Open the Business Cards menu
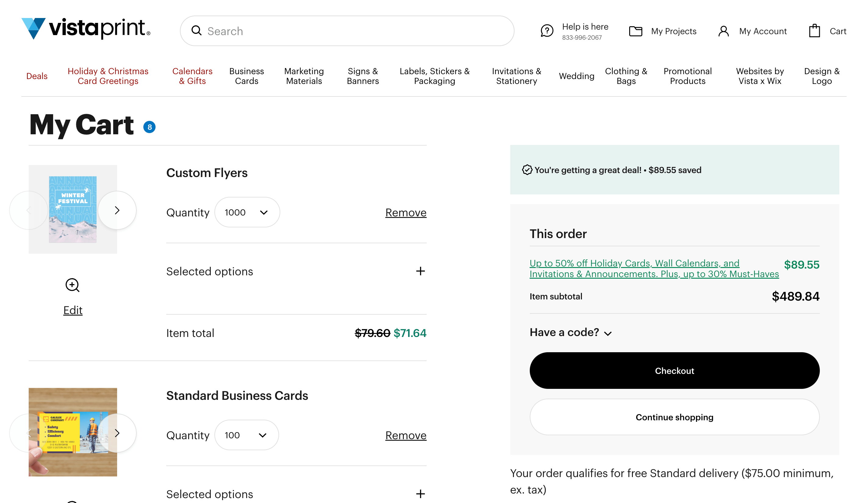This screenshot has height=503, width=868. click(246, 76)
